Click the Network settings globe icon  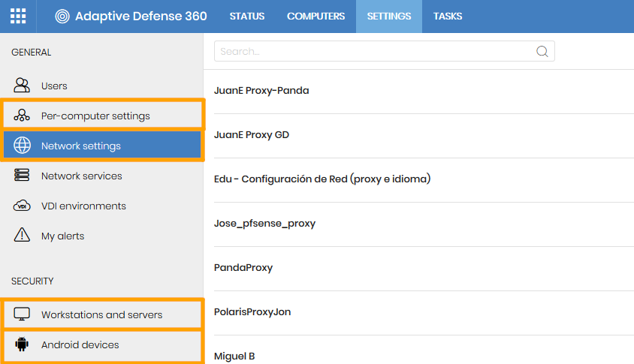click(22, 146)
